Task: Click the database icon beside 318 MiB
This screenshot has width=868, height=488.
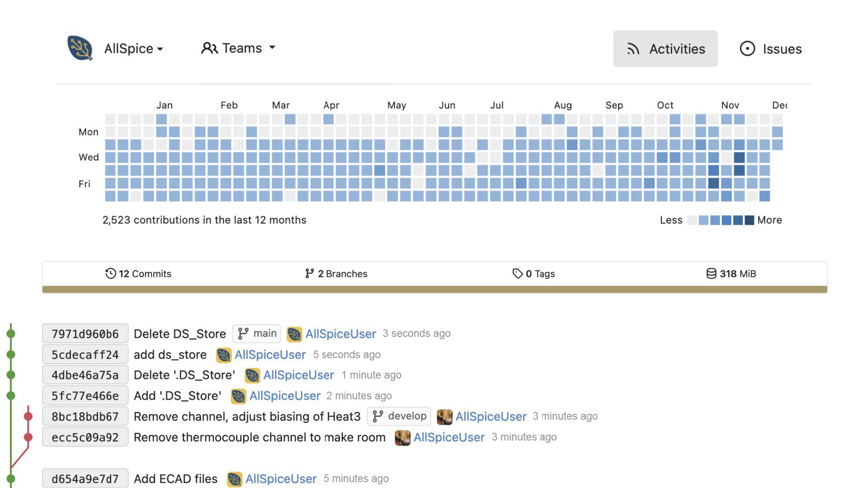Action: coord(711,273)
